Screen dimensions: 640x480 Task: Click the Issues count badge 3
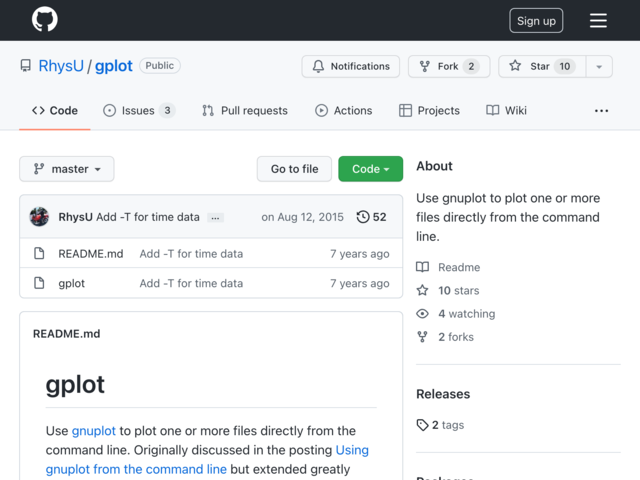click(x=167, y=111)
